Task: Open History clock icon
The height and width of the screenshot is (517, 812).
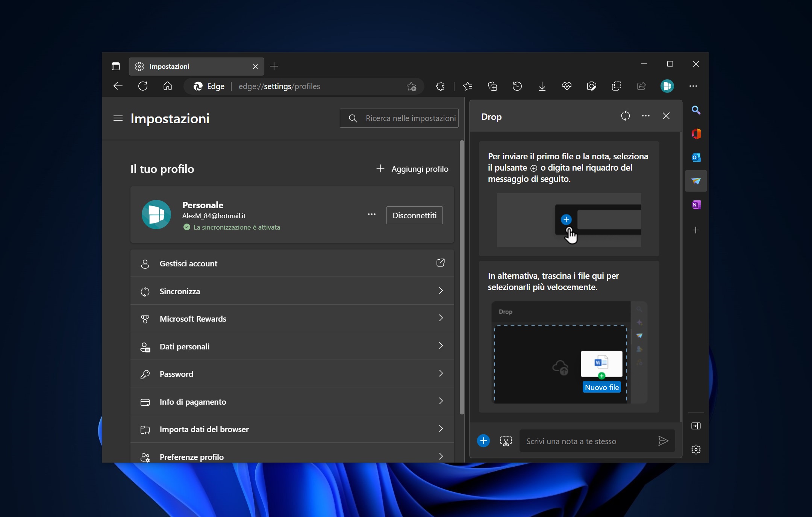Action: [517, 86]
